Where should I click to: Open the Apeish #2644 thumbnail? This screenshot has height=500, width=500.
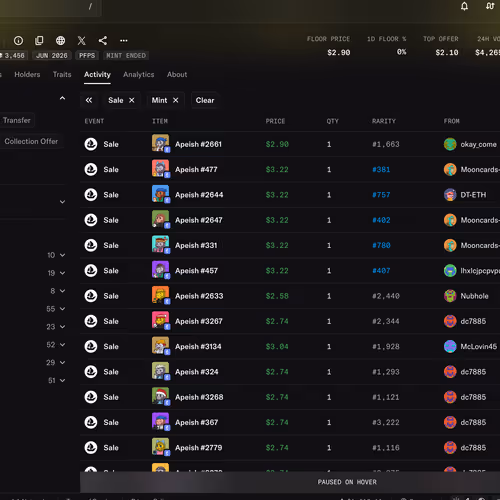coord(160,194)
